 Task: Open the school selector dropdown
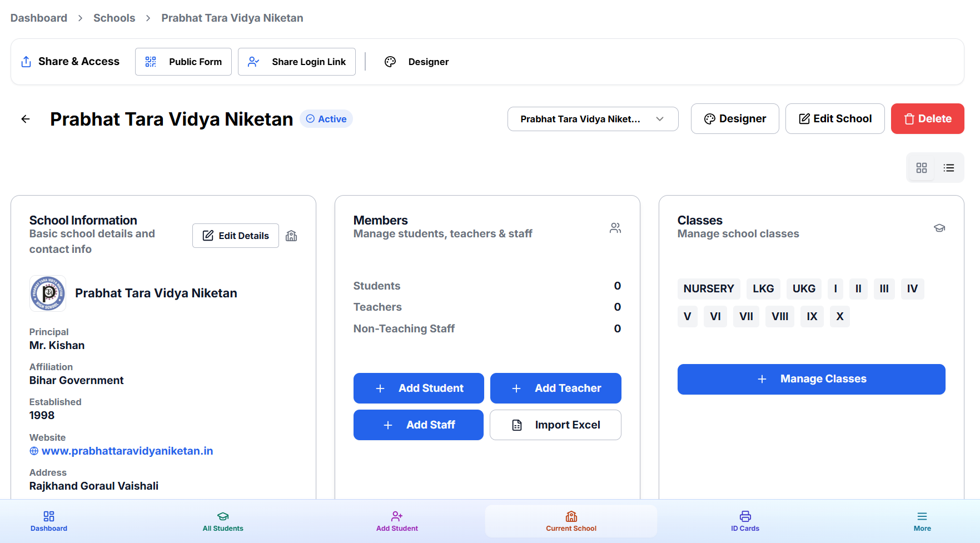point(593,119)
